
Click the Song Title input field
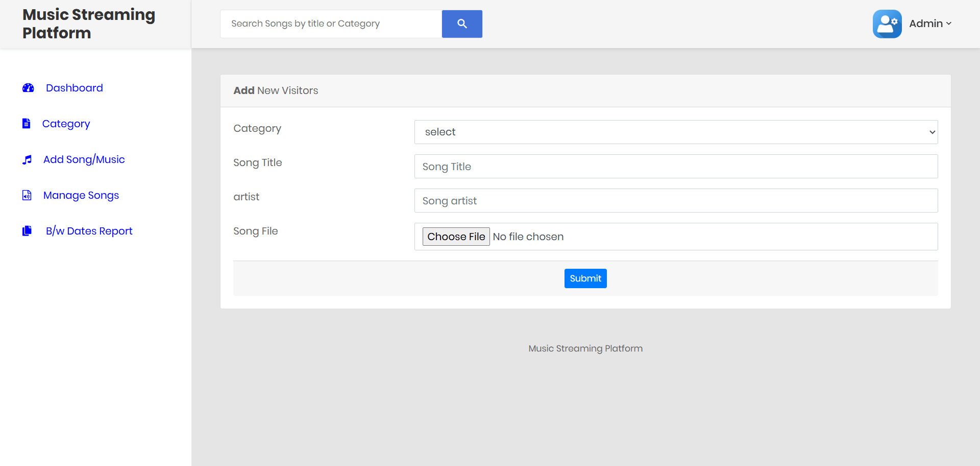point(675,166)
